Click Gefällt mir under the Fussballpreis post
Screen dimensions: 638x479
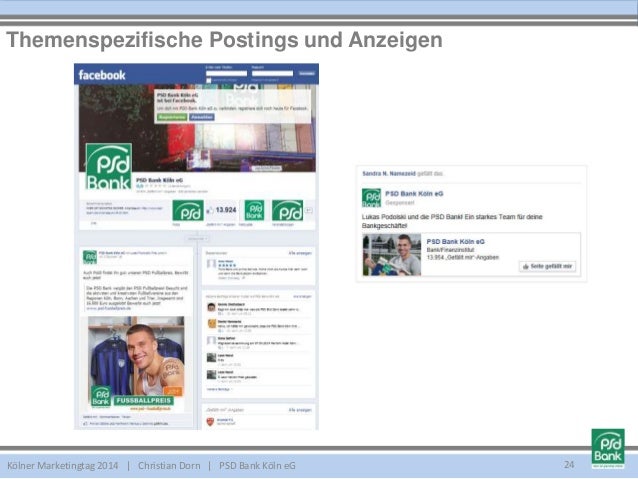point(89,417)
